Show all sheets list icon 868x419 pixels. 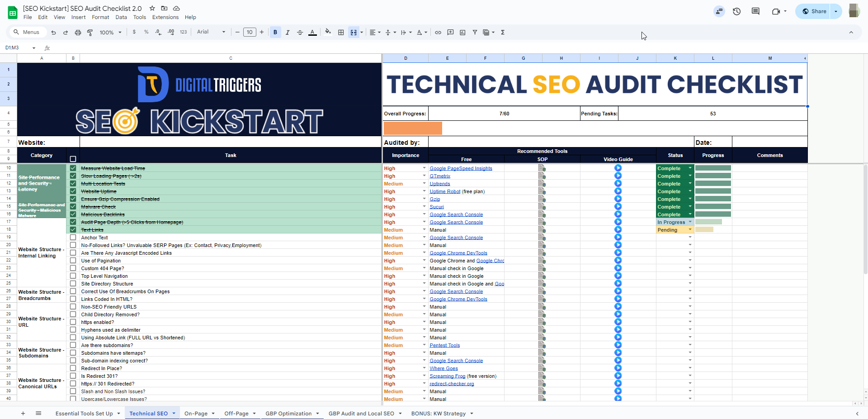[38, 413]
